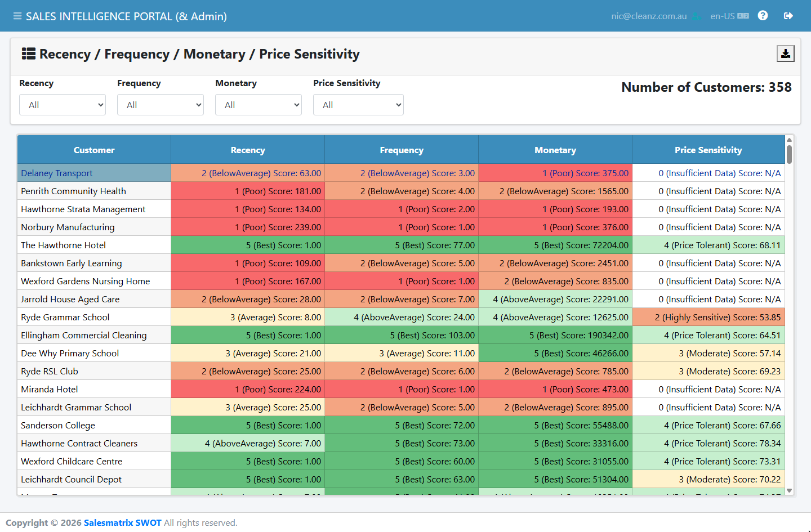Click the table vertical scrollbar thumb
This screenshot has width=811, height=532.
789,154
